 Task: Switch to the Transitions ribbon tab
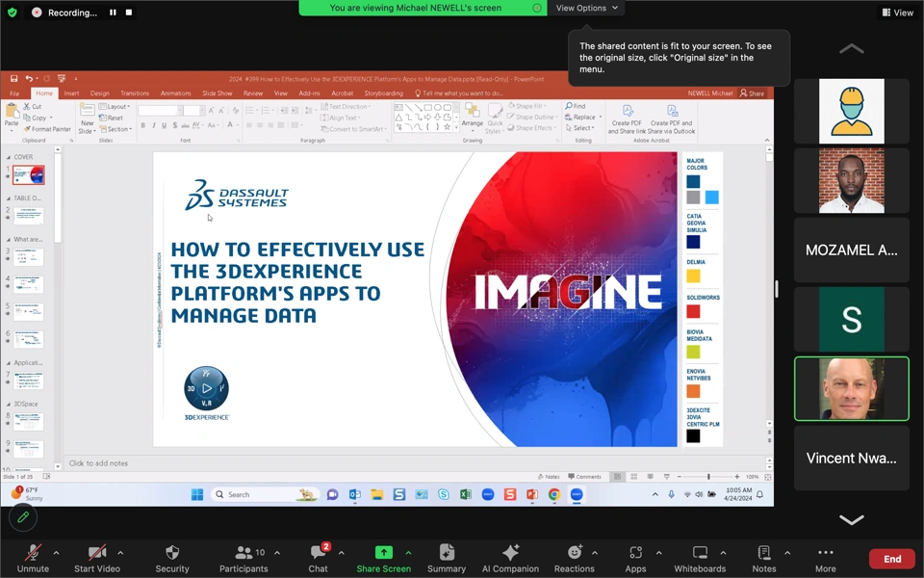(x=135, y=93)
